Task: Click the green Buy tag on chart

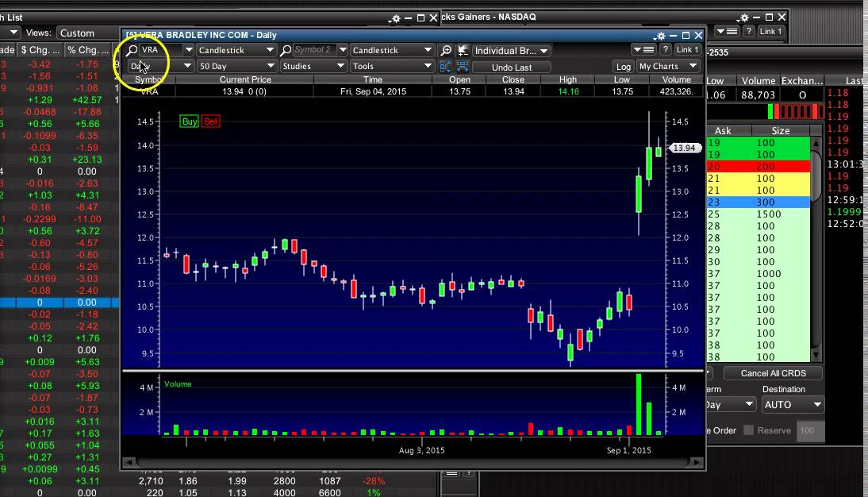Action: click(190, 121)
